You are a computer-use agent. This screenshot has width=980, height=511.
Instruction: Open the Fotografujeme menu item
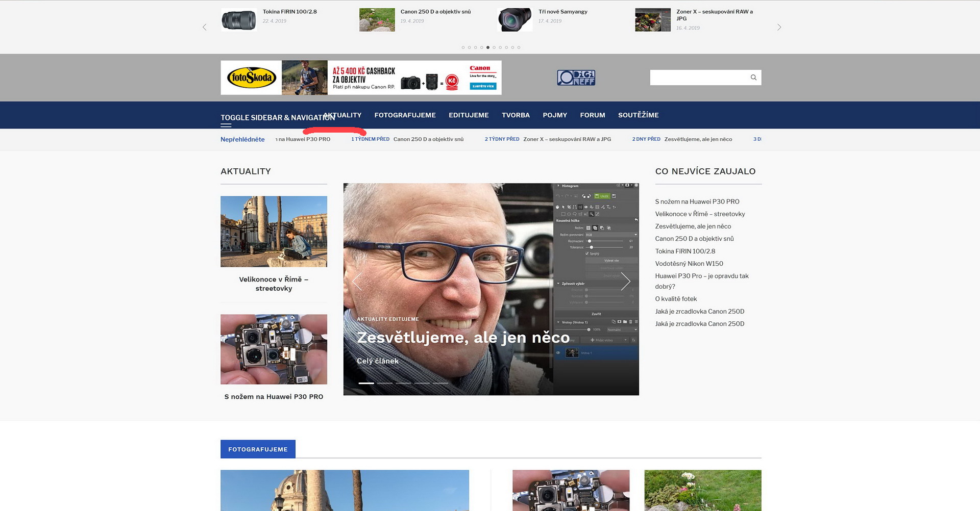[405, 115]
